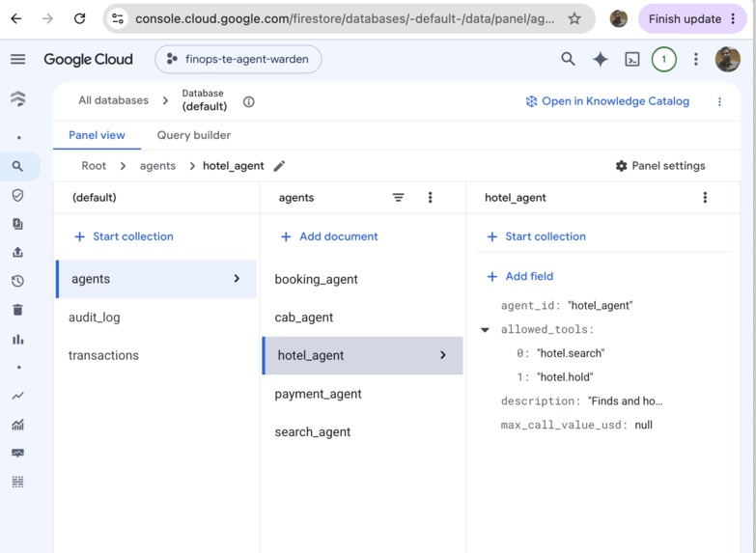Click agents in the path breadcrumb
The width and height of the screenshot is (756, 553).
[157, 166]
